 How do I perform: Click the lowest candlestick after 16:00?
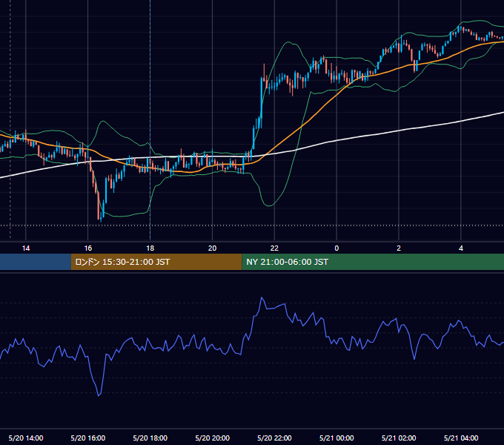click(x=101, y=217)
